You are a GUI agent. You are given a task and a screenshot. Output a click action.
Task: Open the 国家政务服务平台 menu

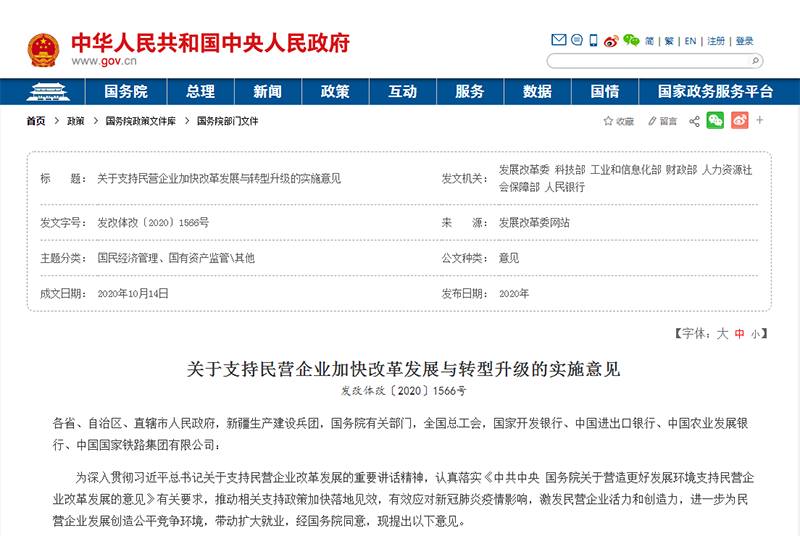(x=715, y=92)
